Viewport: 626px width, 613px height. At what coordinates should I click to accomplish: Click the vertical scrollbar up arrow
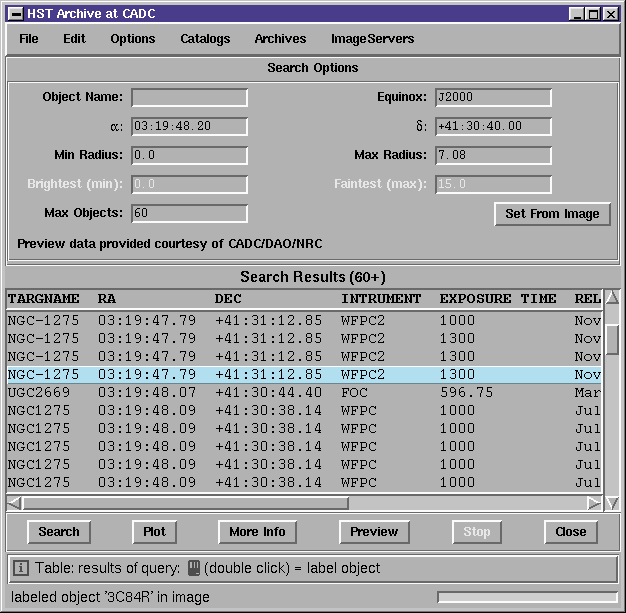click(x=612, y=298)
